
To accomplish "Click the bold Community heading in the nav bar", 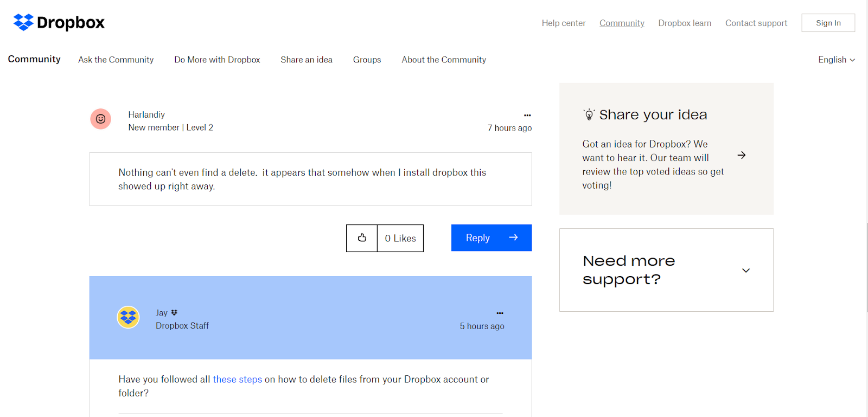I will tap(34, 59).
